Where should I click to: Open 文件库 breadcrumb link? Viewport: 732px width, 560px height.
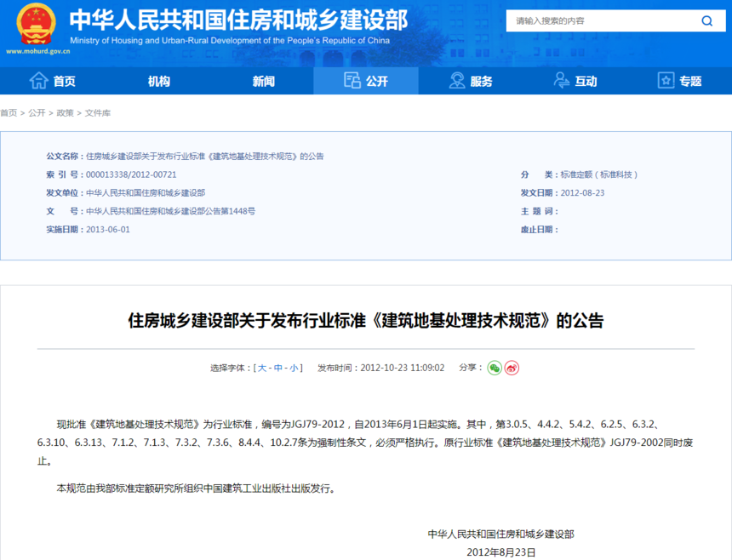98,113
